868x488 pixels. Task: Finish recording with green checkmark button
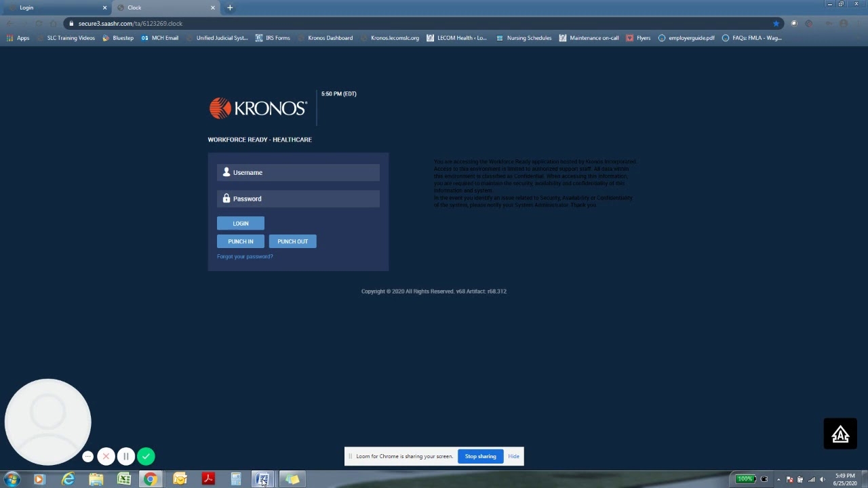click(146, 457)
